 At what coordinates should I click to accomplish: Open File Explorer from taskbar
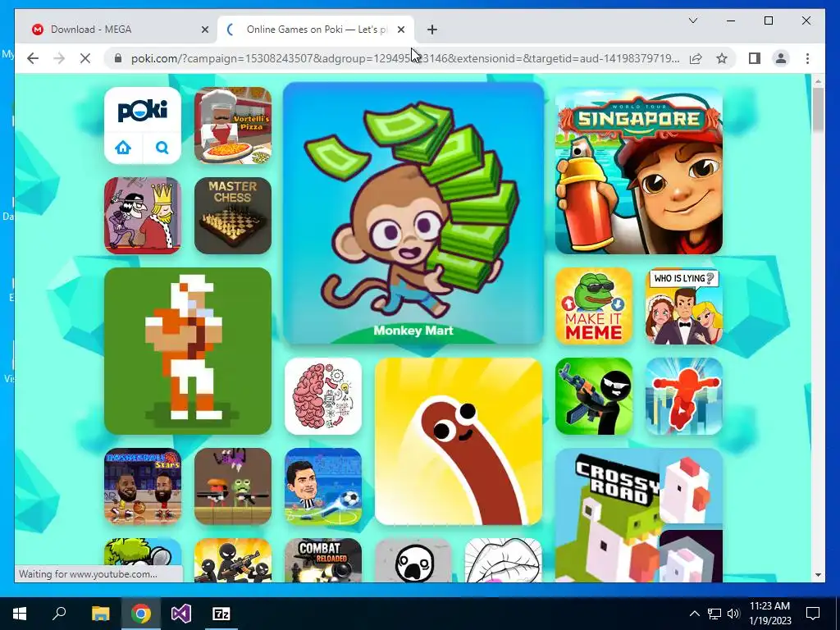pos(100,614)
